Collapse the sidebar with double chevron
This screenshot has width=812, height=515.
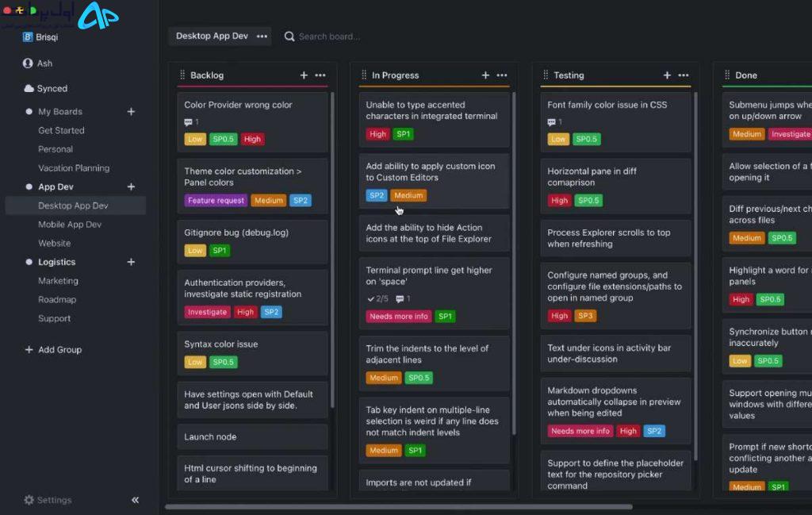point(135,500)
